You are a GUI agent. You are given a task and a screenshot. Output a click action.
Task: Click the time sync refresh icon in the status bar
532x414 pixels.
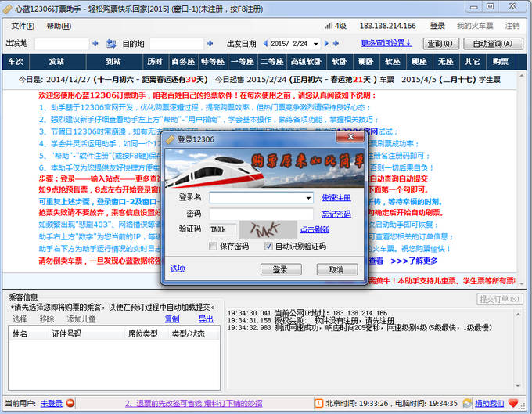coord(467,403)
